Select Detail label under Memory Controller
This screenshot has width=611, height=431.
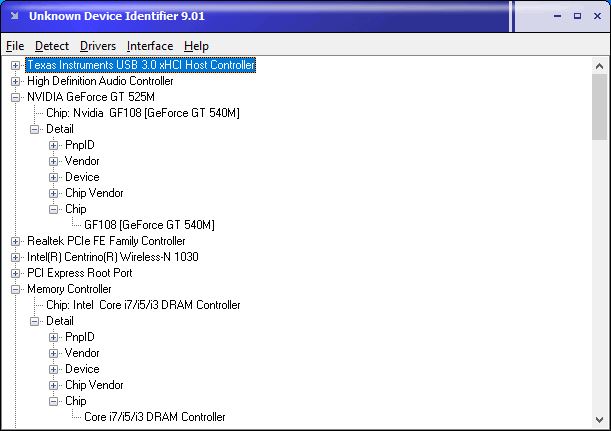(60, 321)
